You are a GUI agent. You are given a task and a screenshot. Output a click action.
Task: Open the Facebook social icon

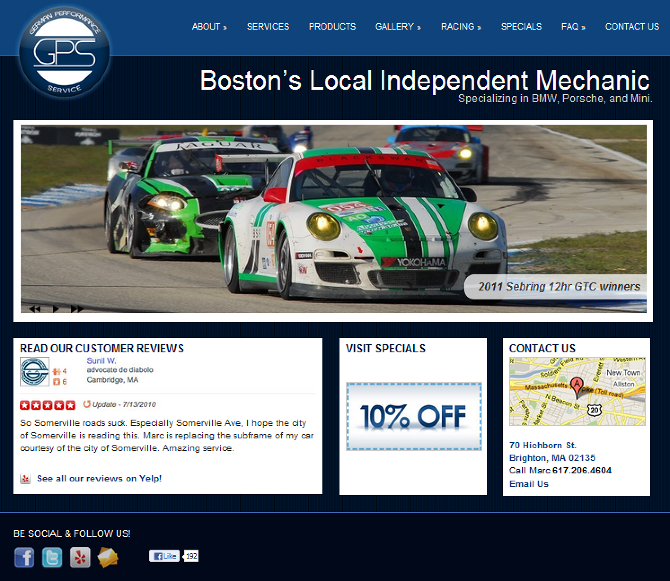pyautogui.click(x=24, y=558)
